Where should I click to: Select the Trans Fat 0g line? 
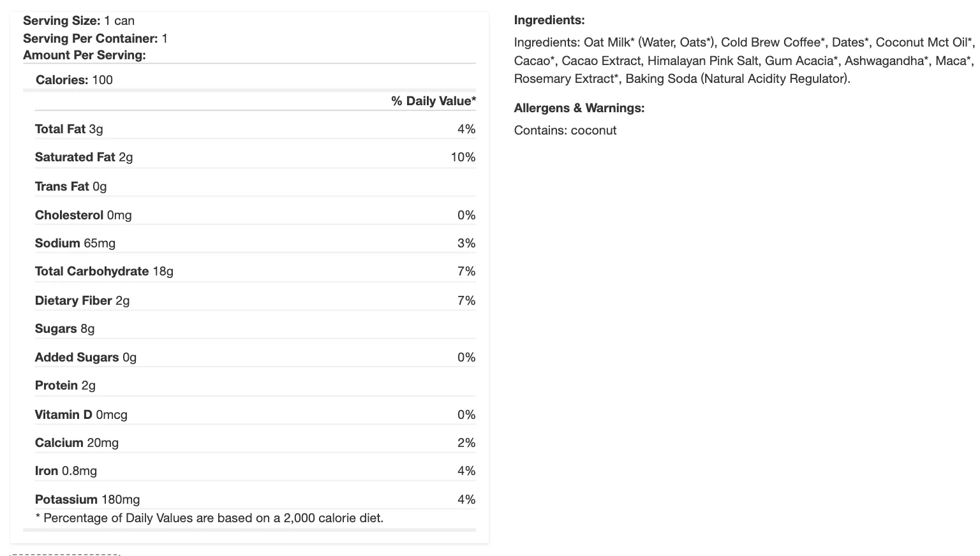click(x=71, y=186)
